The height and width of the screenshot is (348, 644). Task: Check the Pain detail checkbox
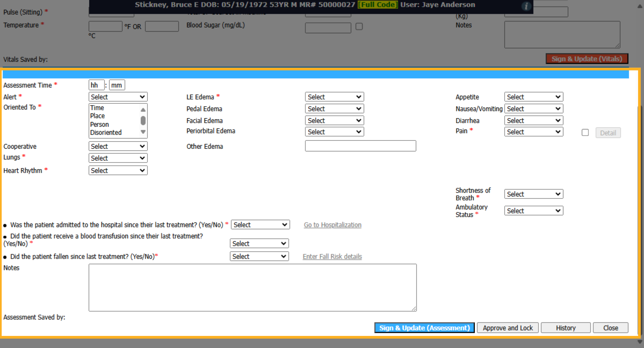coord(585,133)
